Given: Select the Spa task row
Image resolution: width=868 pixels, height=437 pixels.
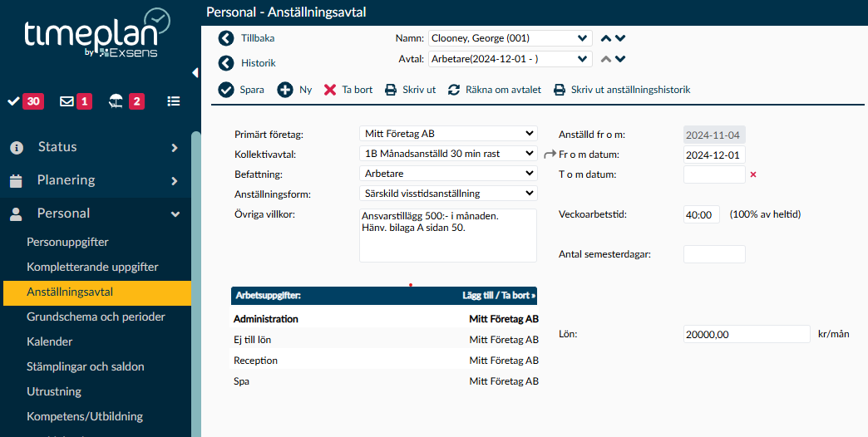Looking at the screenshot, I should [384, 381].
